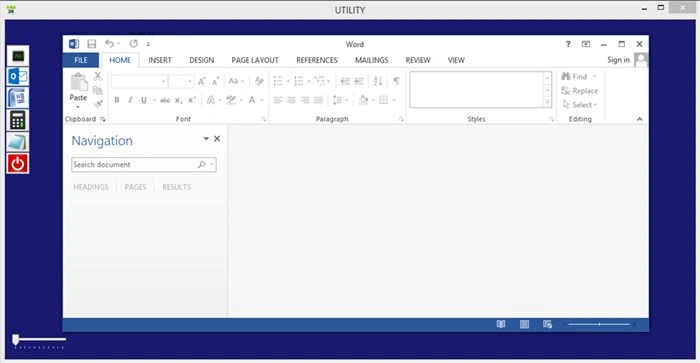Click the Search document field
Image resolution: width=700 pixels, height=363 pixels.
pos(144,164)
